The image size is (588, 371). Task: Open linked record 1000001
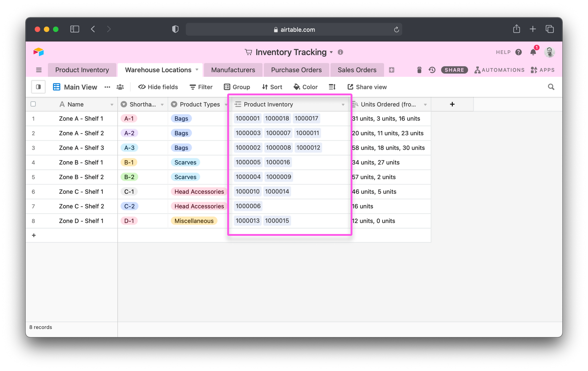point(248,118)
